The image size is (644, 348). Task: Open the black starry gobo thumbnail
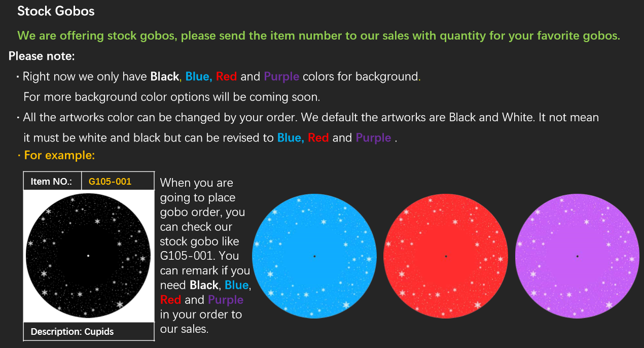pyautogui.click(x=88, y=256)
